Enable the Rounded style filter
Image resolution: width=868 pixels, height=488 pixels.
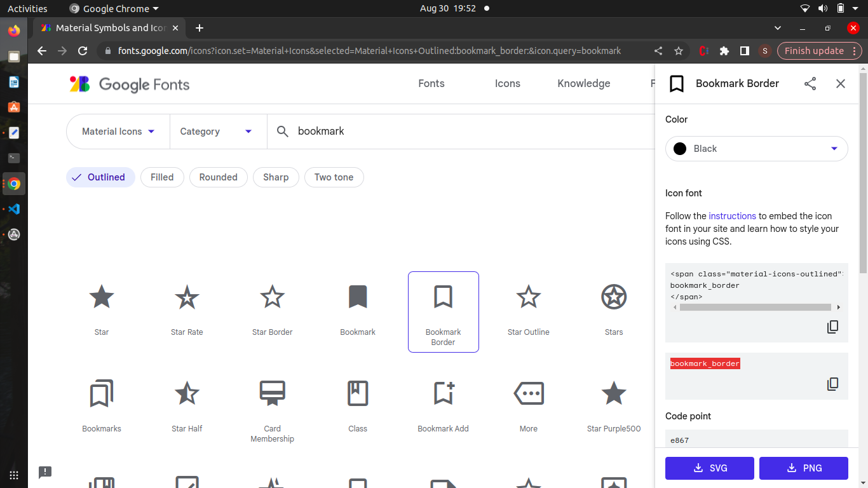(x=218, y=177)
